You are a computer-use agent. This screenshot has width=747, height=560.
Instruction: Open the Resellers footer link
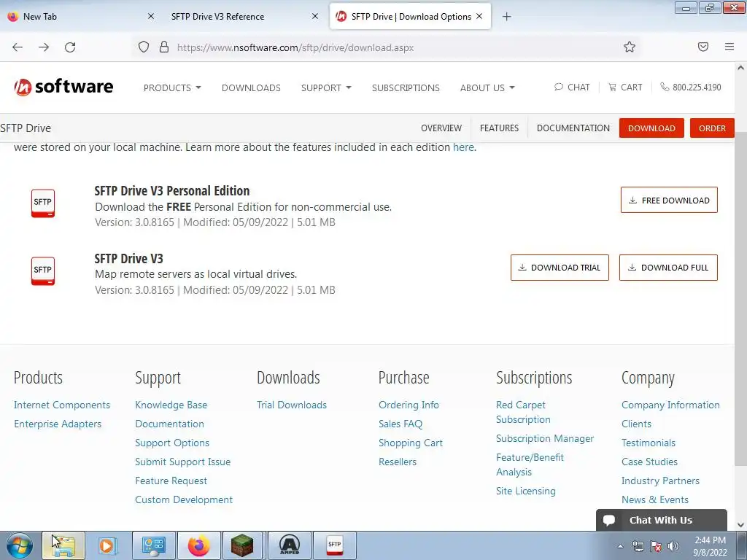click(x=398, y=462)
